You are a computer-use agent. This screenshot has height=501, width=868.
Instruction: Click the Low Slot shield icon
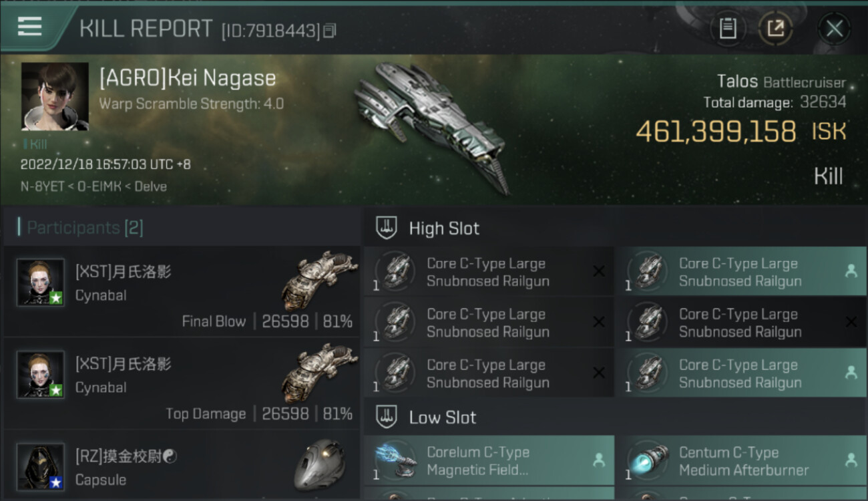pyautogui.click(x=387, y=417)
